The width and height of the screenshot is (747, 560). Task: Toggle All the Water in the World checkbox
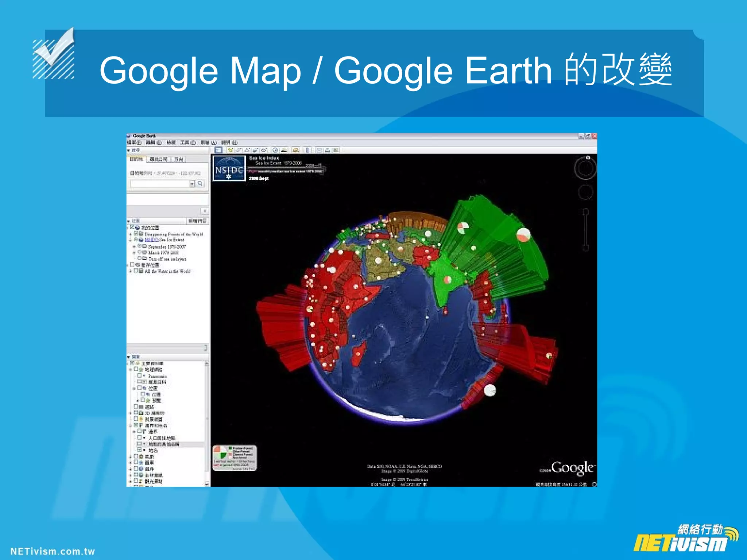tap(136, 271)
